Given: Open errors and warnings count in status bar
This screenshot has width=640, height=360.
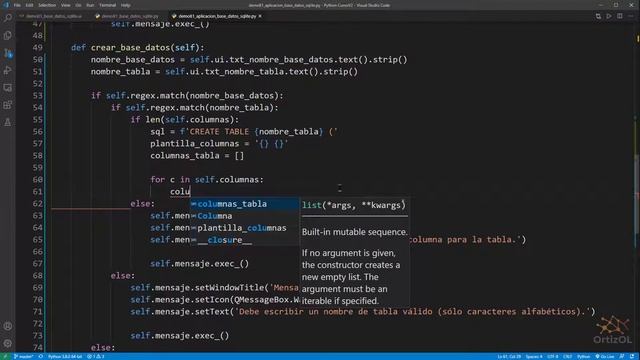Looking at the screenshot, I should click(x=96, y=357).
